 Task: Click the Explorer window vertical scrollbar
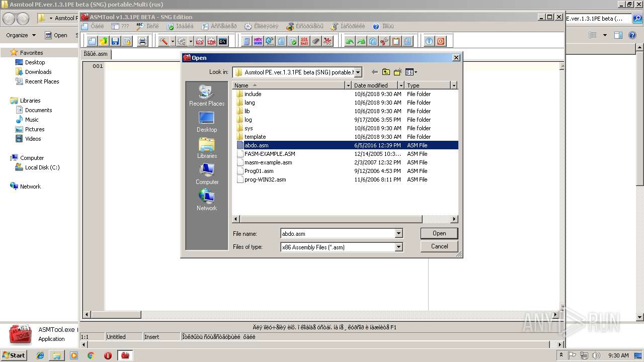(x=640, y=182)
